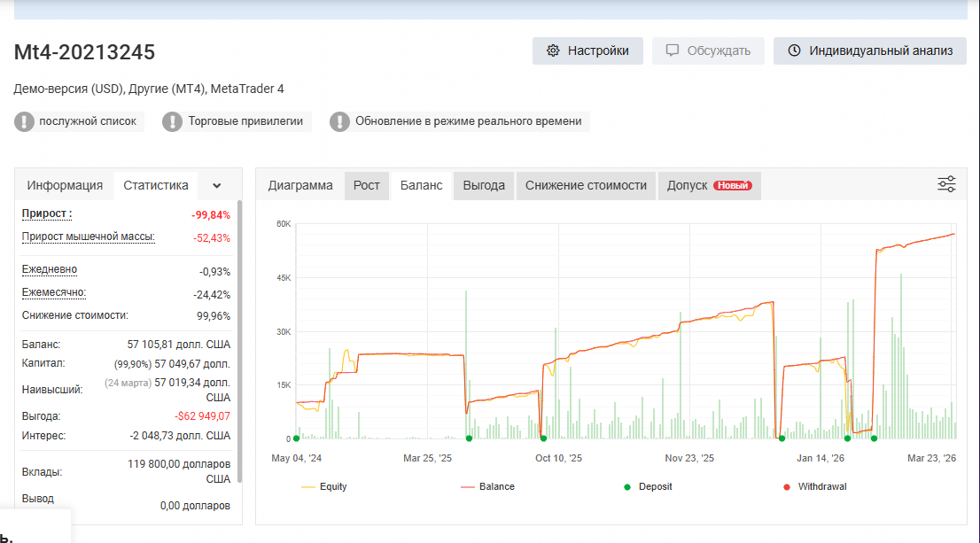Click the Снижение стоимости 99,96% value
Screen dimensions: 980x543
pos(214,316)
